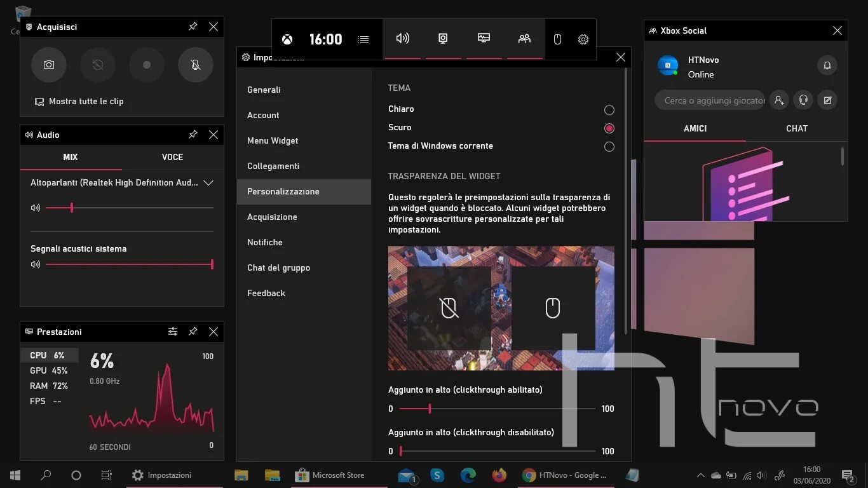Click the settings window vertical scrollbar
Screen dimensions: 868x488
(x=627, y=200)
